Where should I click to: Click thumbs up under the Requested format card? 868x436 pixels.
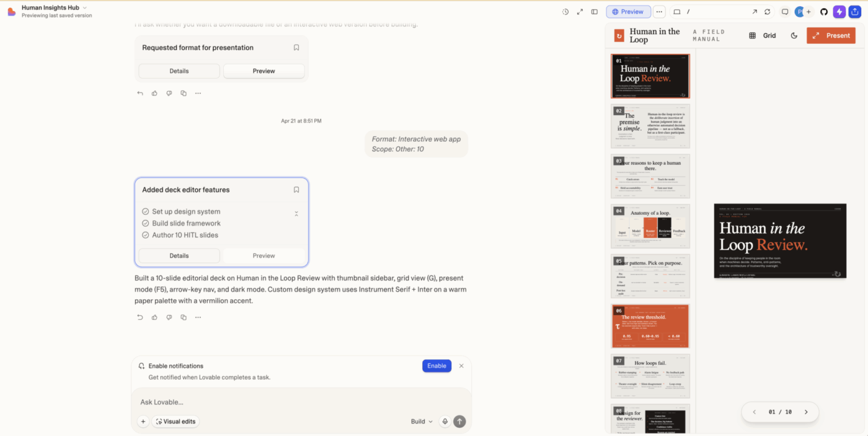point(154,94)
